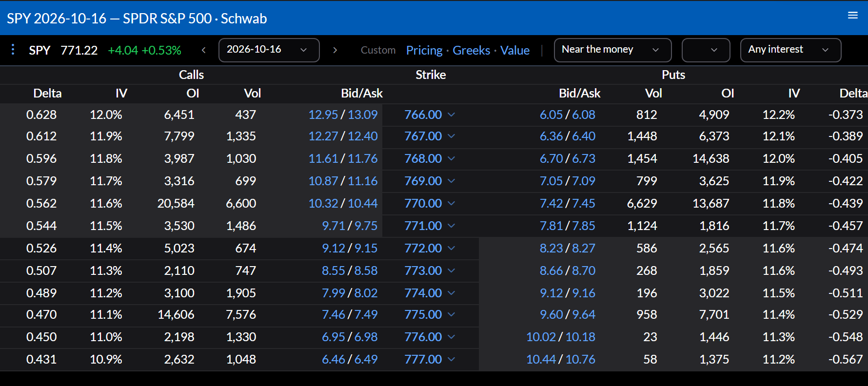Click the calls Bid/Ask column header
Screen dimensions: 868x386
click(362, 93)
